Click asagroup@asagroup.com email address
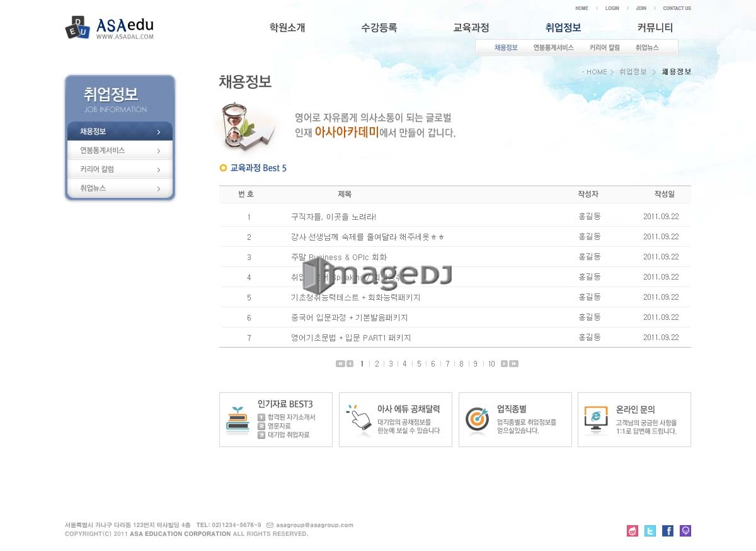 point(314,525)
